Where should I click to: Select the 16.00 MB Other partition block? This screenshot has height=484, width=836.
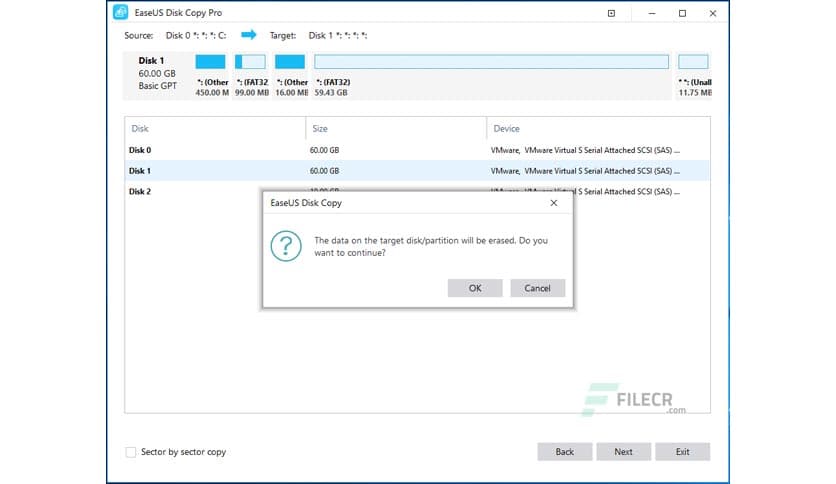click(290, 62)
